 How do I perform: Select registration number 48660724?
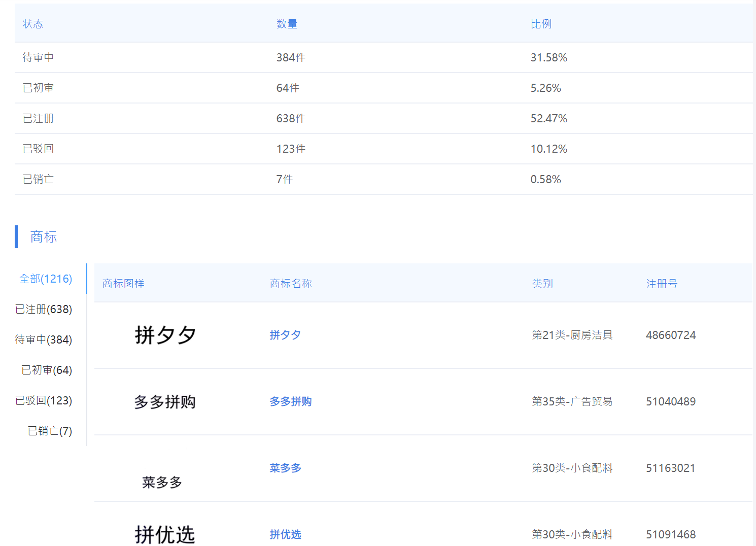[671, 335]
